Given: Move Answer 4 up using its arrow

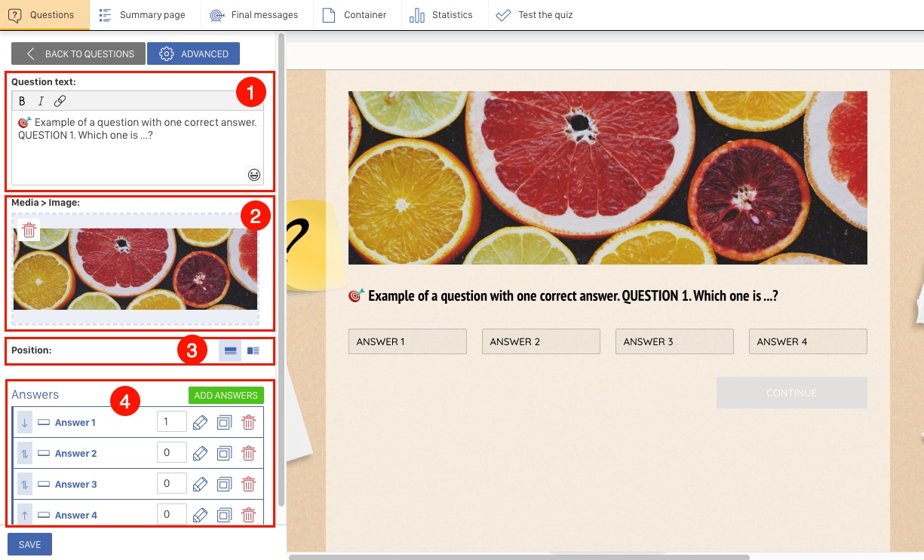Looking at the screenshot, I should [24, 515].
